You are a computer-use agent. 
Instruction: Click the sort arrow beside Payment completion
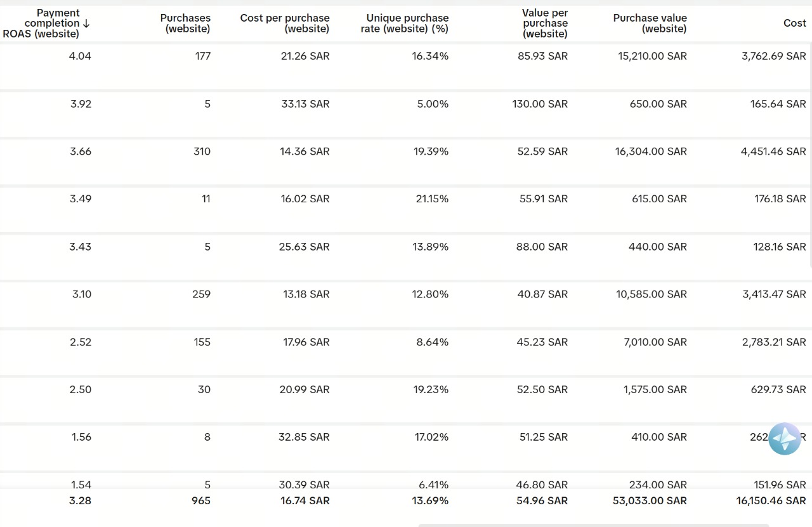pos(86,23)
